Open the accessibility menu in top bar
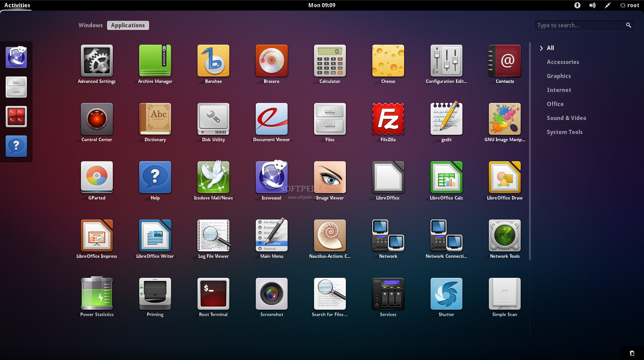Screen dimensions: 644x360 (577, 5)
